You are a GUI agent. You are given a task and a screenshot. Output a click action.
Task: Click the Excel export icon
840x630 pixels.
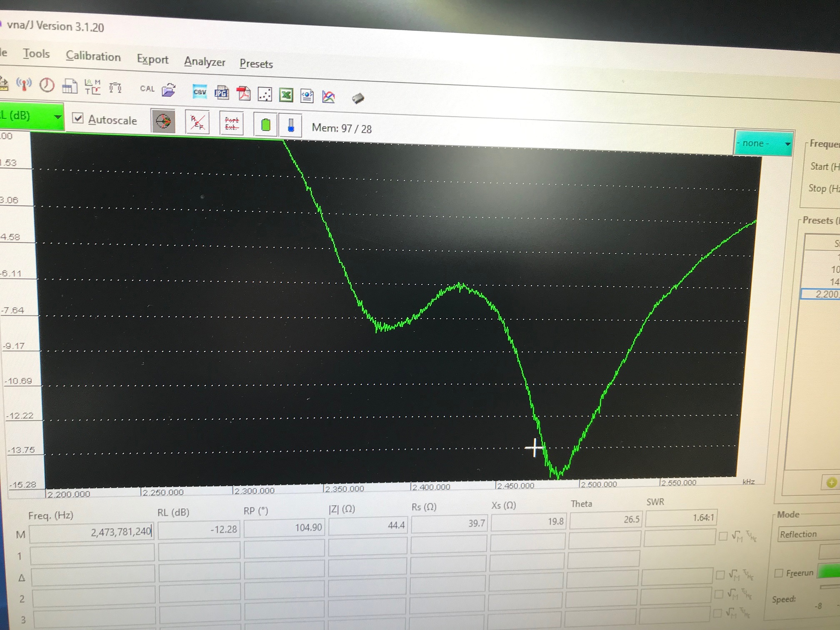286,95
